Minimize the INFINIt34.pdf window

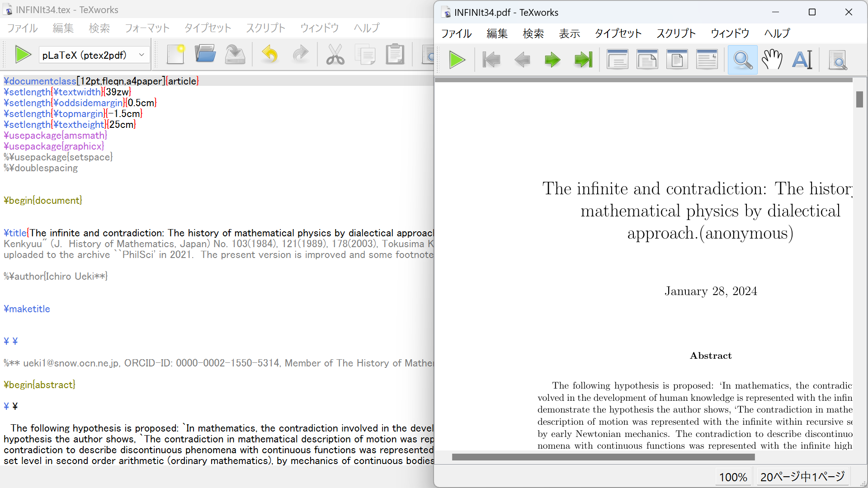click(x=776, y=12)
